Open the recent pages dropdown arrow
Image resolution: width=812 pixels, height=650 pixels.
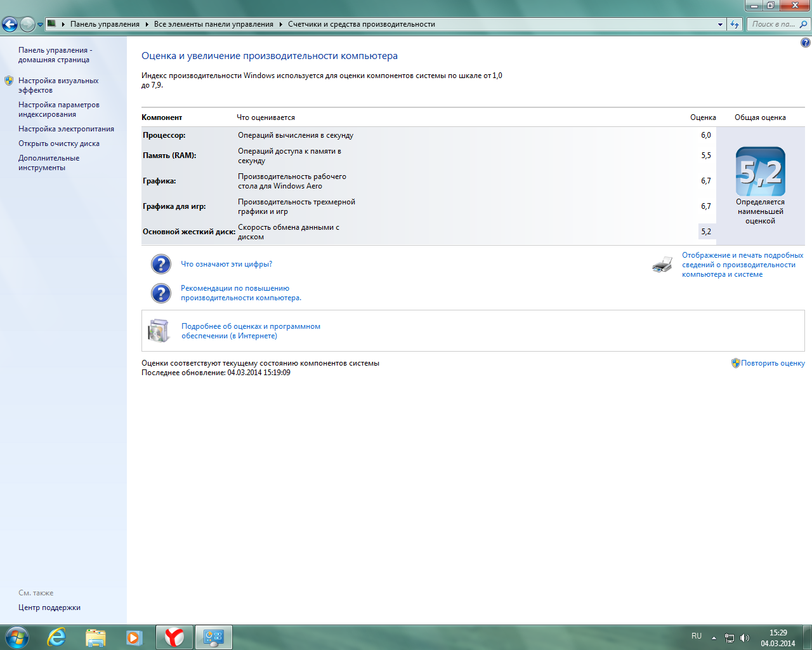(40, 25)
